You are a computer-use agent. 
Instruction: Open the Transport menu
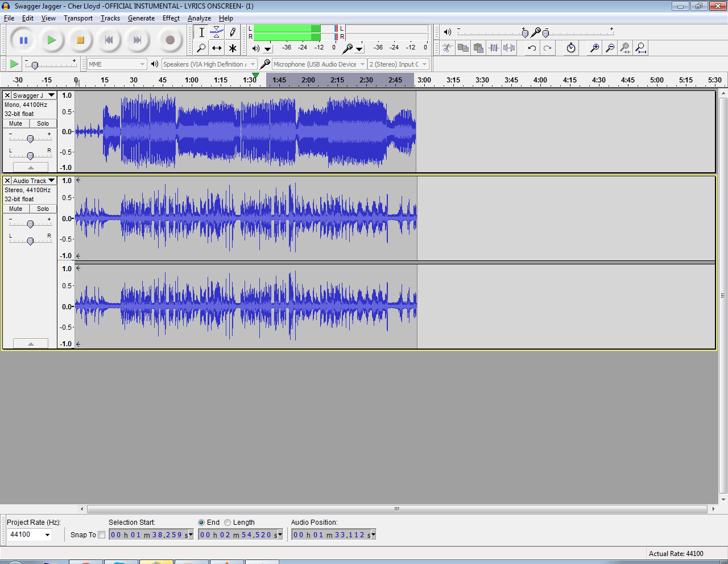point(78,18)
